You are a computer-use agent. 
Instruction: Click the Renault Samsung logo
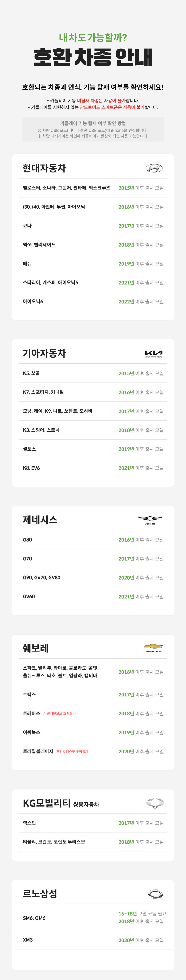[155, 894]
